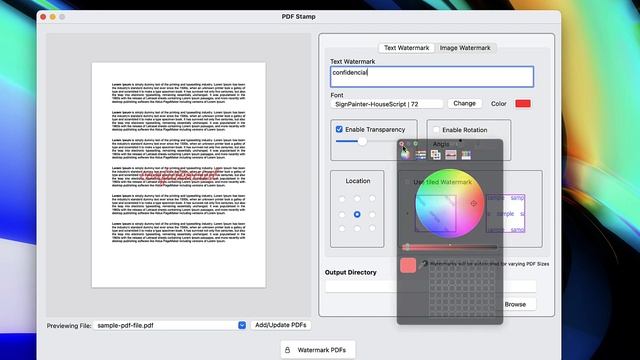The height and width of the screenshot is (360, 640).
Task: Open the color sliders picker tab
Action: click(x=420, y=155)
